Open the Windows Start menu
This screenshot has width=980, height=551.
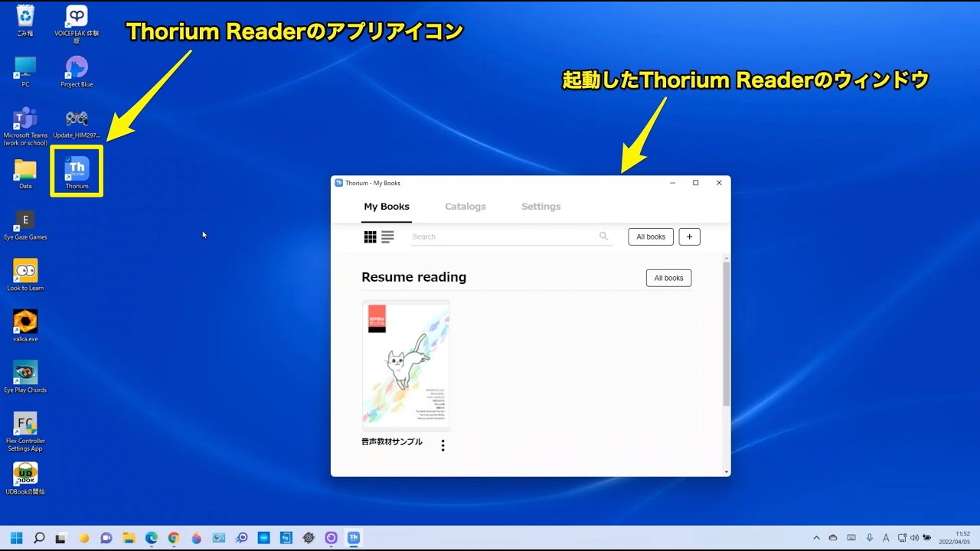(17, 538)
